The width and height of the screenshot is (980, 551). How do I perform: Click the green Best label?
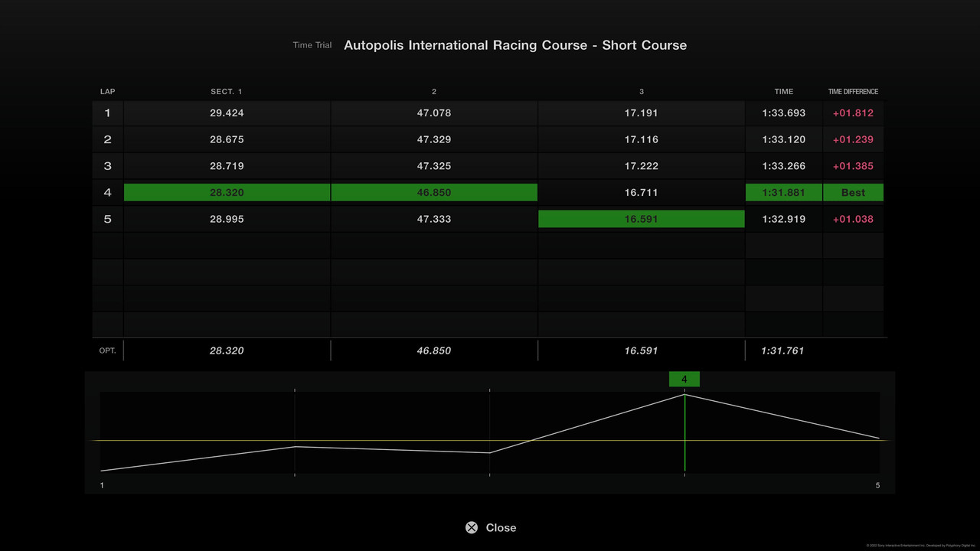pyautogui.click(x=853, y=192)
